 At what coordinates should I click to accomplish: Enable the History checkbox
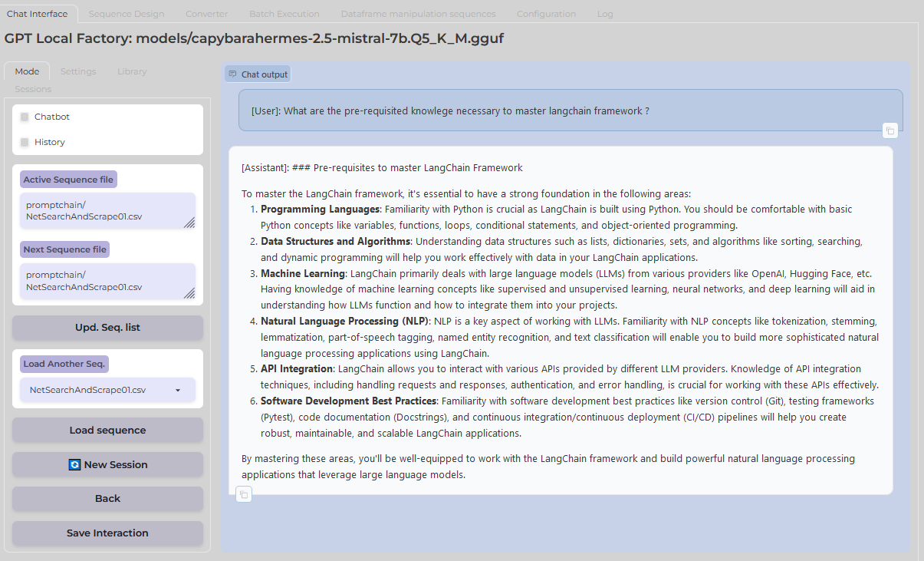coord(25,142)
